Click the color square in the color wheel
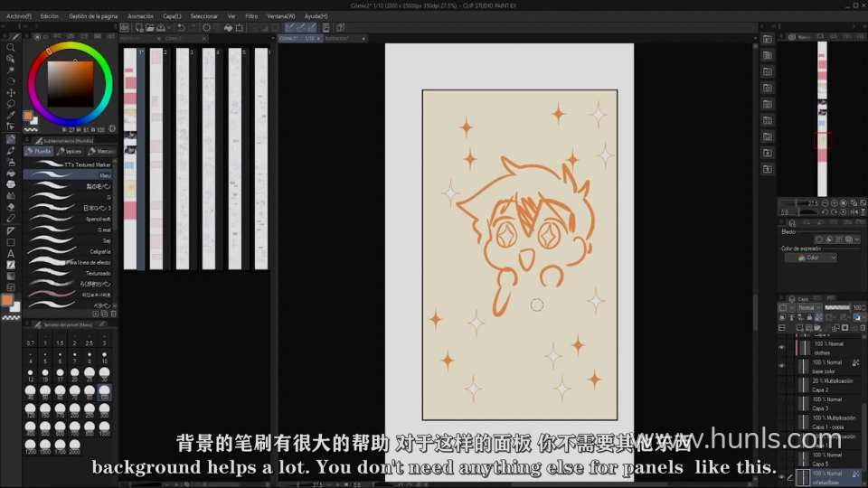This screenshot has height=488, width=868. 71,84
